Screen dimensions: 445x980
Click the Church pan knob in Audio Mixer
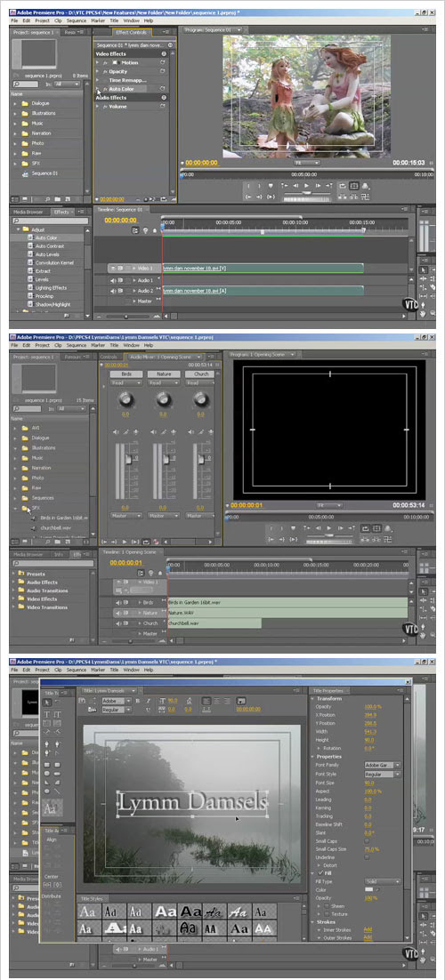pyautogui.click(x=200, y=398)
